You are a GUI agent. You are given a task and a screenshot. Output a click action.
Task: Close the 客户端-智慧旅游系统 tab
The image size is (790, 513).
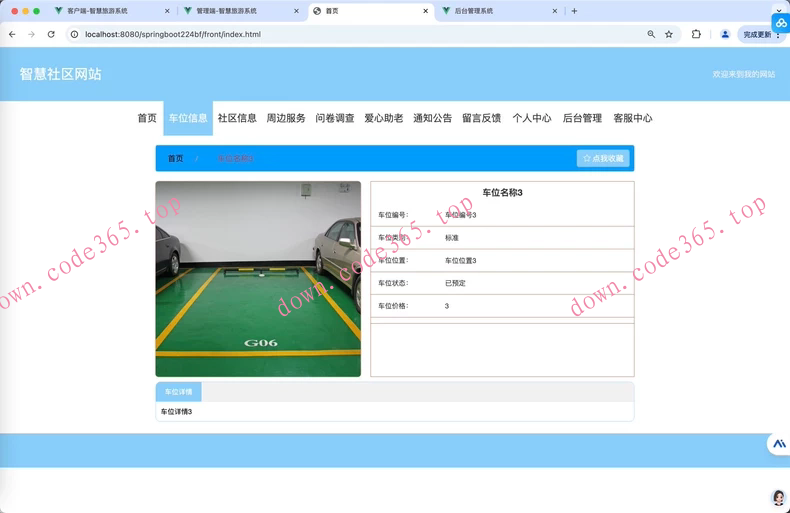[x=167, y=11]
